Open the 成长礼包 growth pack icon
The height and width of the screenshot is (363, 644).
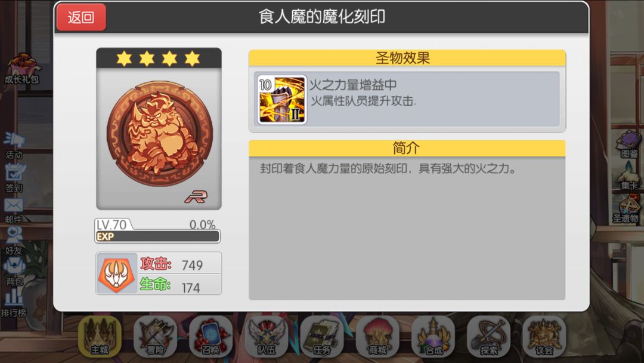click(x=21, y=69)
